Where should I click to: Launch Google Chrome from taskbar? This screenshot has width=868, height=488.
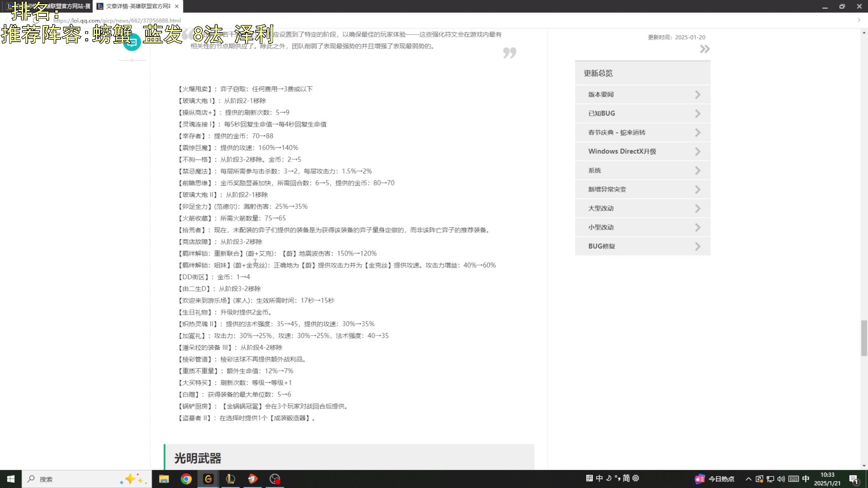[x=186, y=479]
